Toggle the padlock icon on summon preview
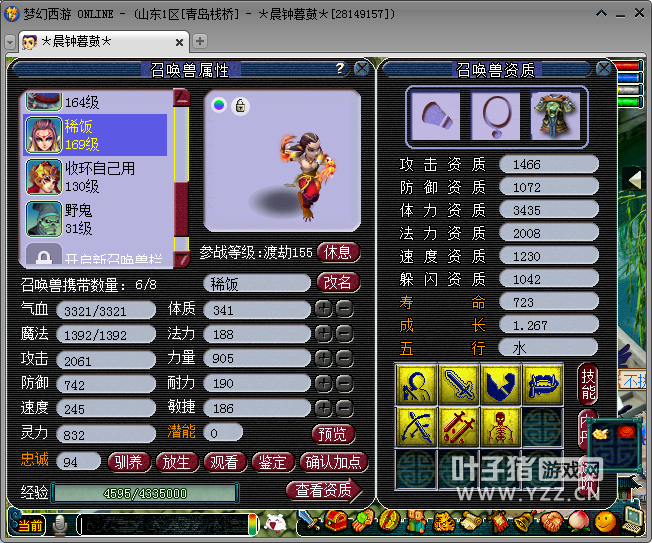 point(240,106)
